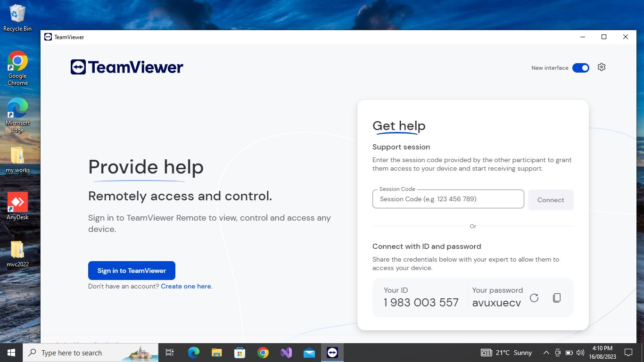Refresh the password with the regenerate icon
This screenshot has width=644, height=362.
pos(534,298)
